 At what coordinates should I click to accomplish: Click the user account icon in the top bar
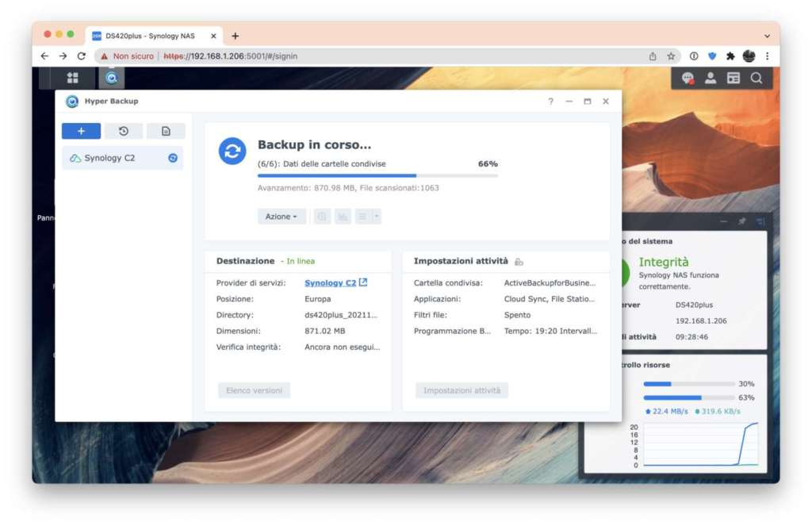[709, 78]
